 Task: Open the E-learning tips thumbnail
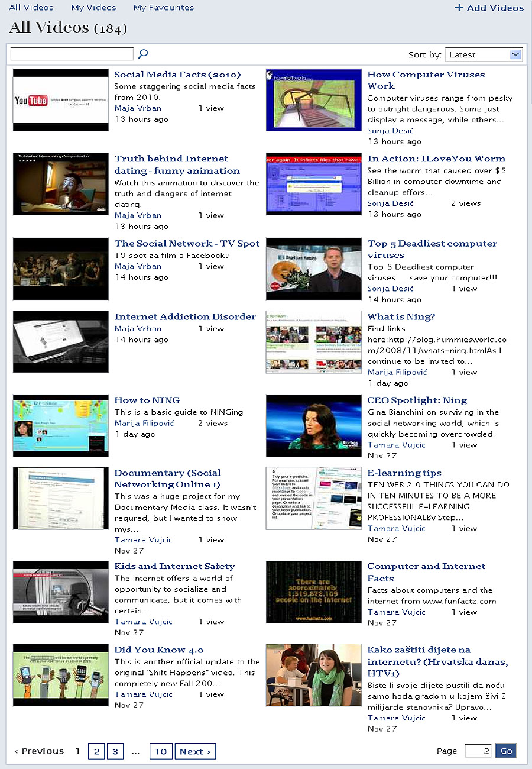[x=314, y=499]
